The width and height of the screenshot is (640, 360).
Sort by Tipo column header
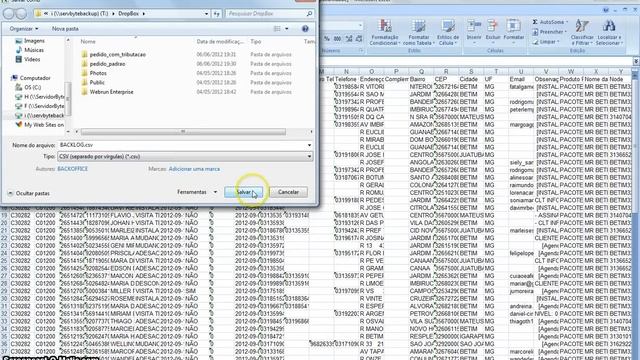pyautogui.click(x=256, y=41)
